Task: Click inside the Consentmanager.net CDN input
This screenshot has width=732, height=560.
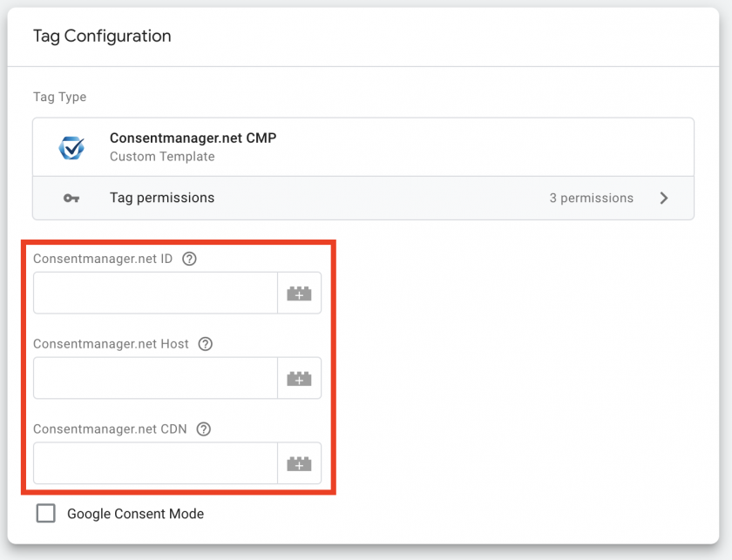Action: tap(155, 463)
